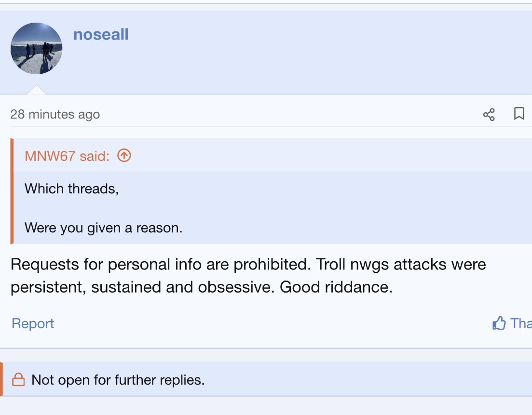Viewport: 532px width, 415px height.
Task: Report this post
Action: point(33,323)
